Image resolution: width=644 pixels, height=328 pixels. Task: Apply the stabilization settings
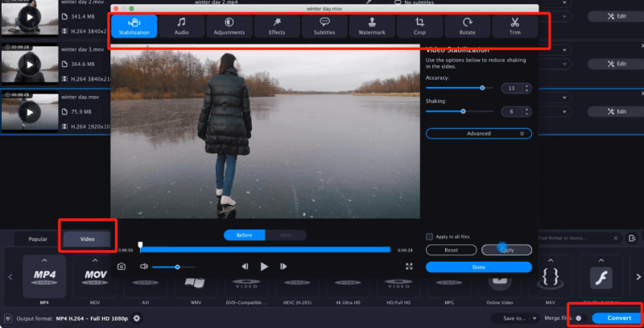click(x=506, y=250)
